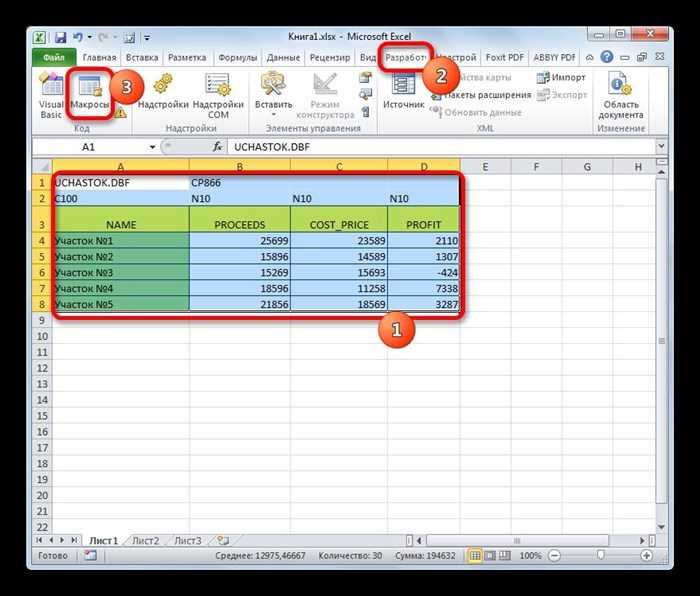This screenshot has width=700, height=596.
Task: Click the macro security warning icon
Action: (121, 113)
